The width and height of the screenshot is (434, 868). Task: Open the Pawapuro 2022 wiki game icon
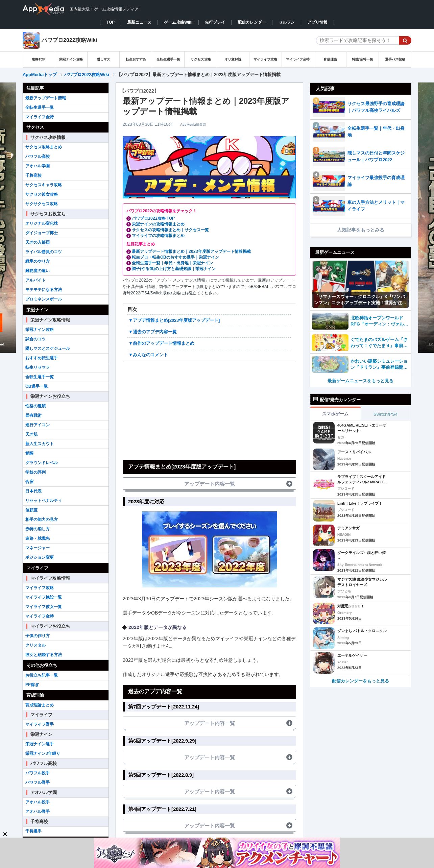pos(31,40)
